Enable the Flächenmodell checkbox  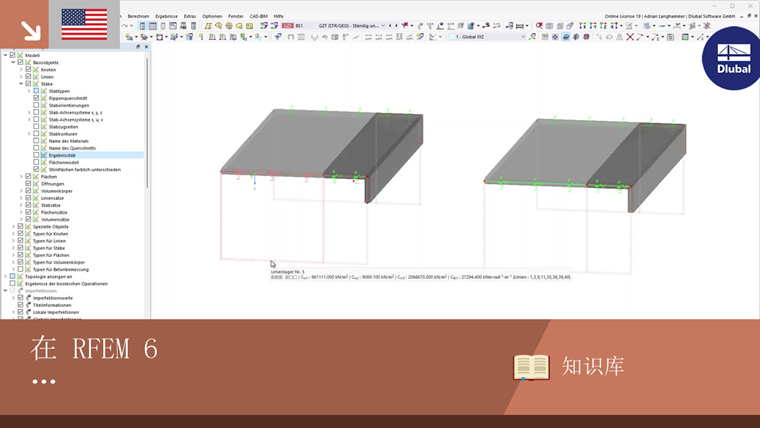point(36,162)
